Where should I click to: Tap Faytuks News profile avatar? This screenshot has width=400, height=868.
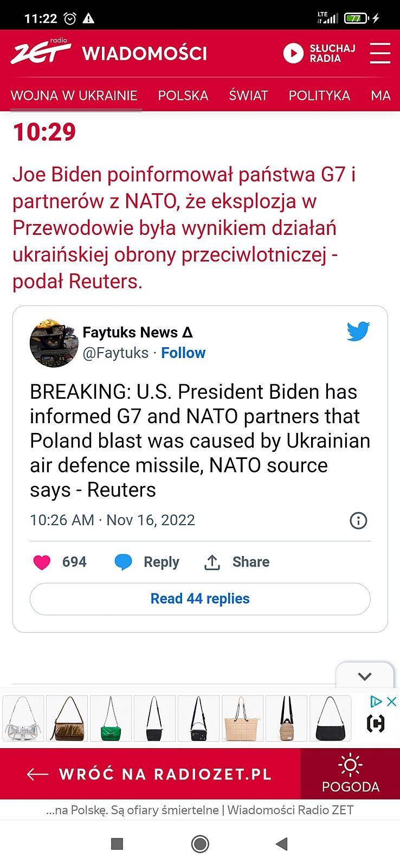coord(54,343)
